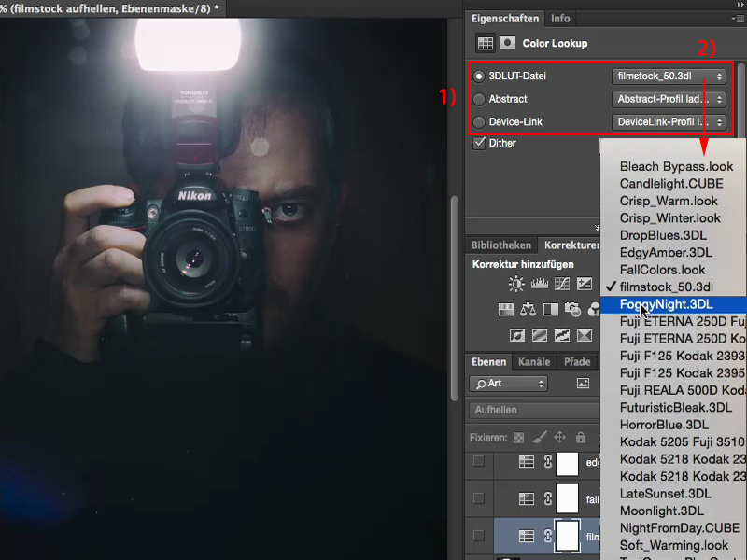This screenshot has height=560, width=747.
Task: Add a Levels adjustment (histogram icon)
Action: 540,284
